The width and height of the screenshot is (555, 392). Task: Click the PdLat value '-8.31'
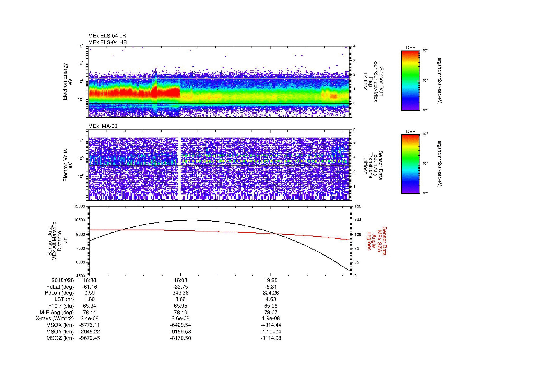point(271,287)
